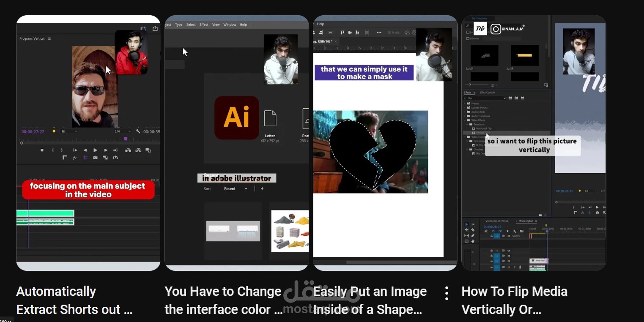The width and height of the screenshot is (644, 322).
Task: Click the purple grid icon in Extract Shorts thumbnail
Action: (x=85, y=158)
